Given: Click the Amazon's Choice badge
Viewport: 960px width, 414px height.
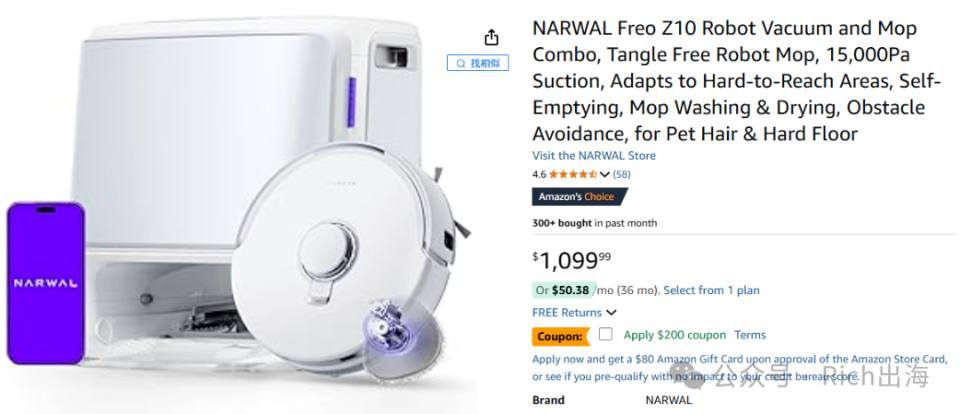Looking at the screenshot, I should tap(579, 197).
